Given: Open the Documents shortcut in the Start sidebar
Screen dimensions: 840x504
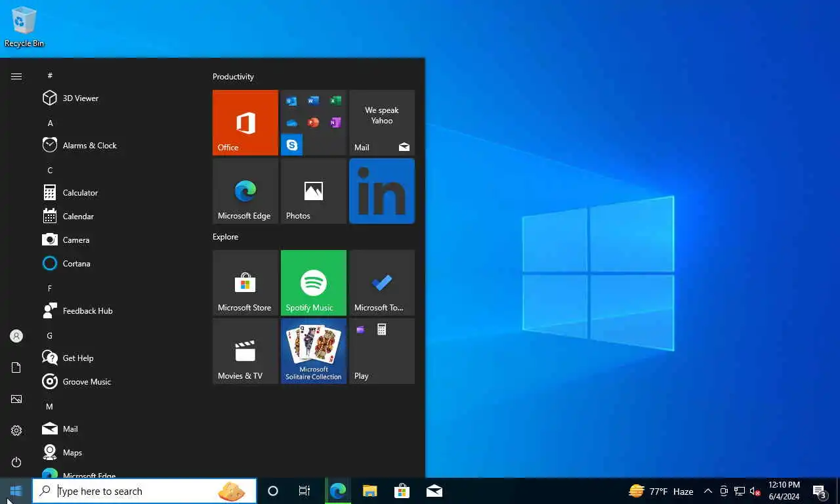Looking at the screenshot, I should [16, 367].
